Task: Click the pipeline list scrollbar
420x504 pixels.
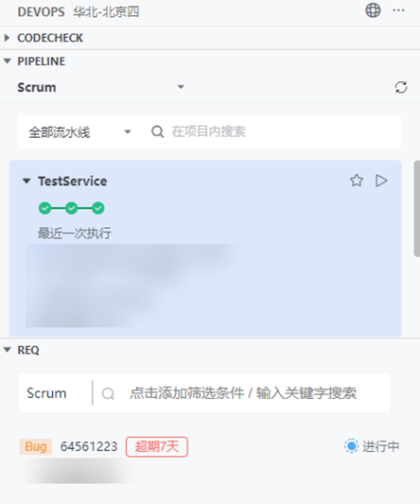Action: pos(416,208)
